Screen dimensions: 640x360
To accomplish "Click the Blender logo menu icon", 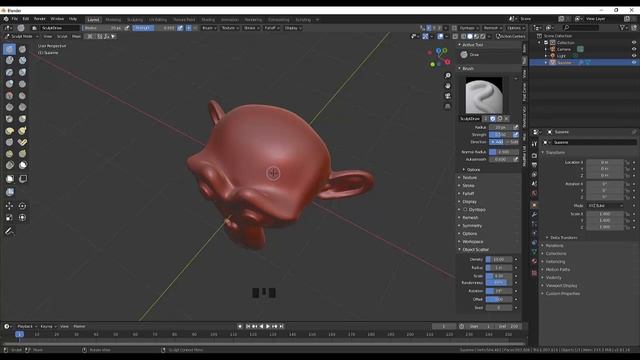I will pos(6,19).
